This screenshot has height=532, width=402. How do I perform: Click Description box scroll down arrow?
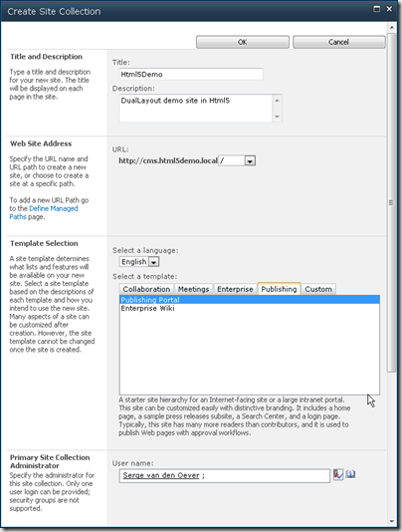click(x=277, y=117)
